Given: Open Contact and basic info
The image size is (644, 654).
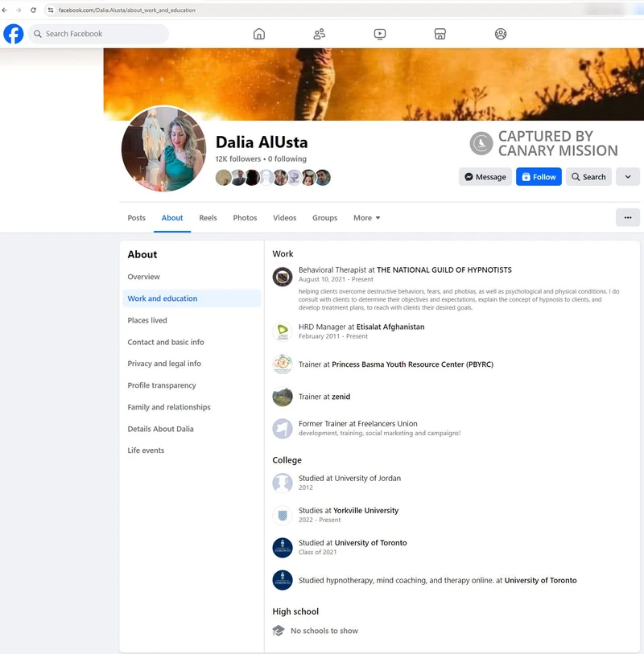Looking at the screenshot, I should point(192,342).
